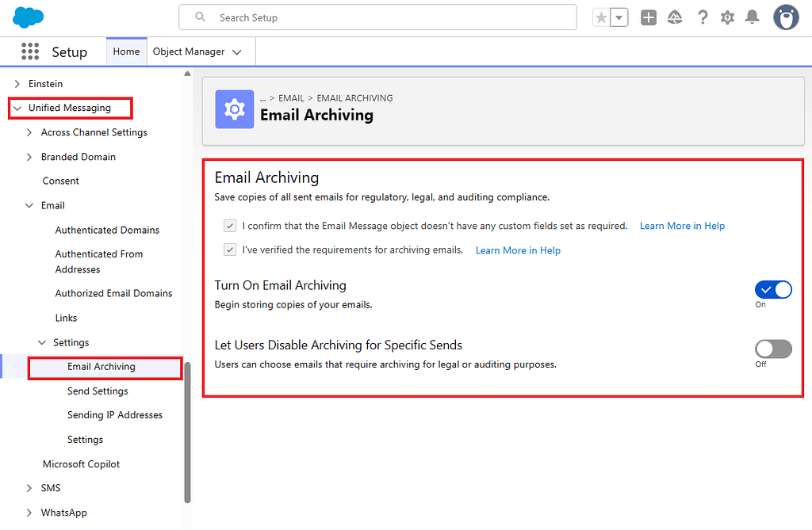Viewport: 812px width, 530px height.
Task: Collapse the Settings subfolder chevron
Action: tap(42, 342)
